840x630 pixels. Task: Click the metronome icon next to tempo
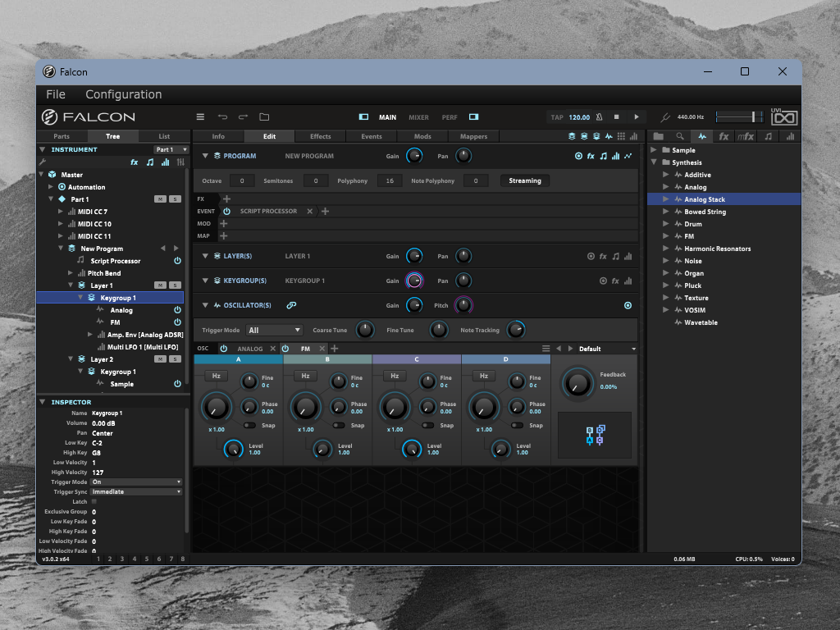(x=600, y=117)
